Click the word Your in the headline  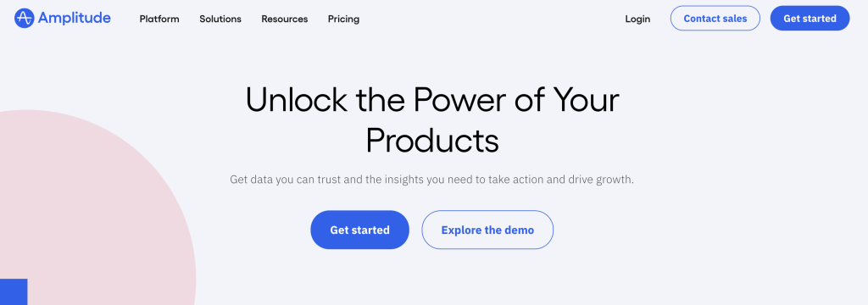(x=587, y=100)
